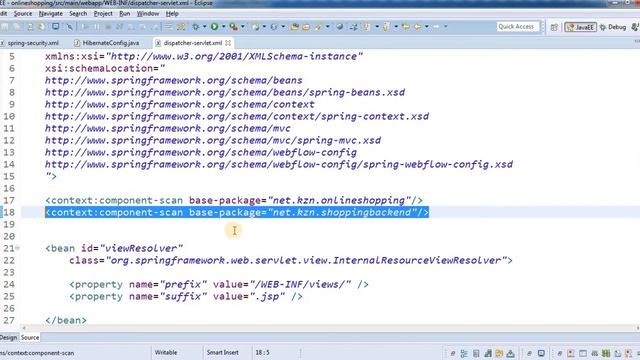The image size is (640, 360).
Task: Open the Window menu
Action: coord(148,13)
